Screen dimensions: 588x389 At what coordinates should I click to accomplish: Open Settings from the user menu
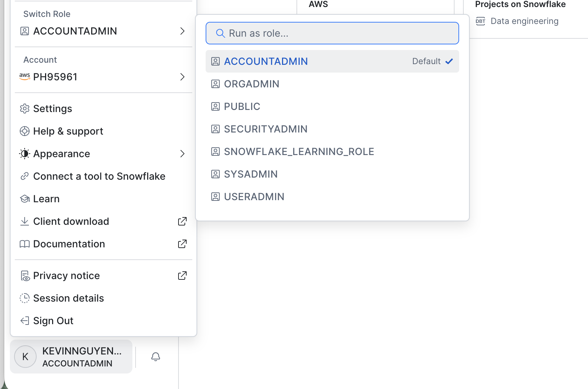pos(104,109)
